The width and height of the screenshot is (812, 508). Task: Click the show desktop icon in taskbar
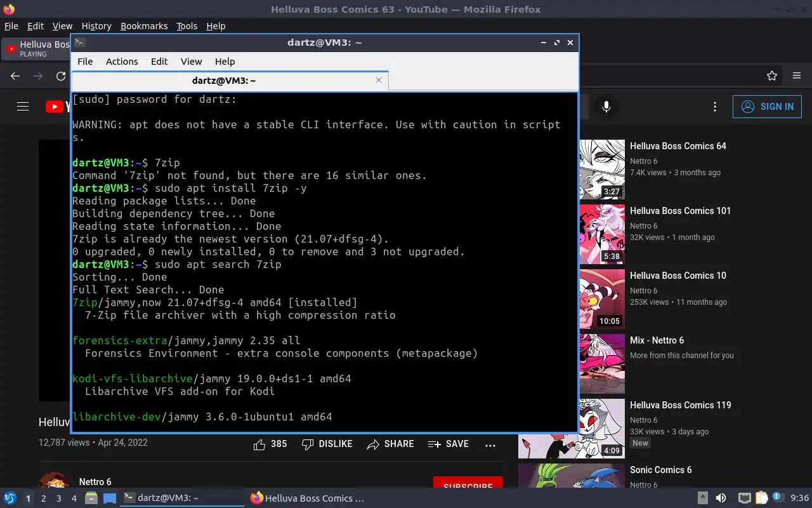pyautogui.click(x=109, y=498)
